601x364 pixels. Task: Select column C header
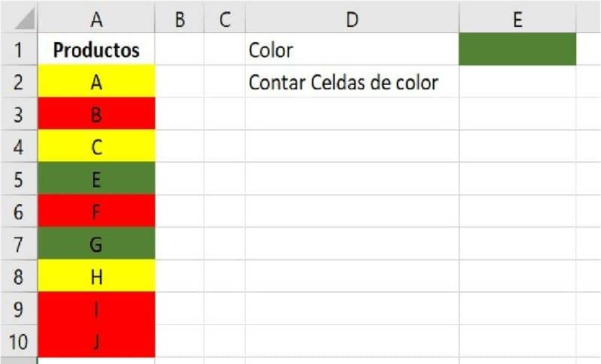[x=225, y=19]
